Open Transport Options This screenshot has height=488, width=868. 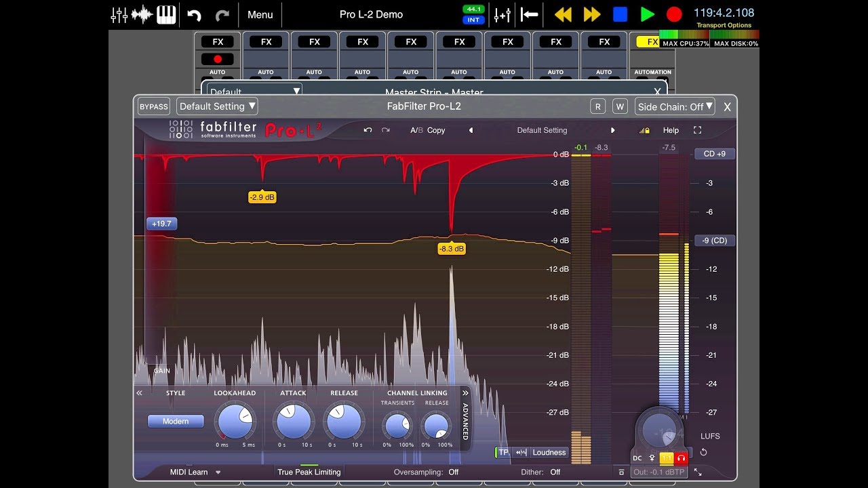tap(724, 25)
